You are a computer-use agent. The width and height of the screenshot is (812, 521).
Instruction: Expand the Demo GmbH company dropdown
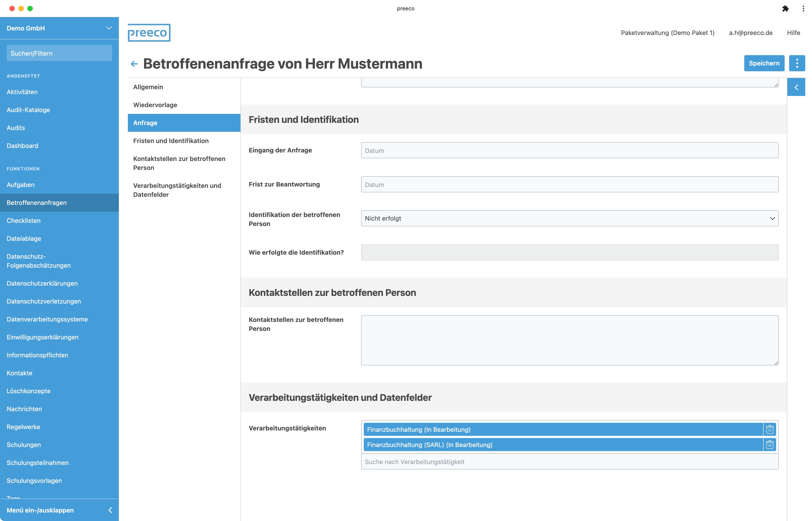coord(108,28)
